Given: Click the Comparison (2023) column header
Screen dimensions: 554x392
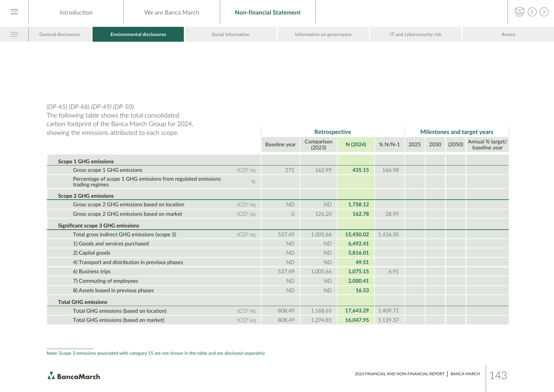Looking at the screenshot, I should 318,145.
